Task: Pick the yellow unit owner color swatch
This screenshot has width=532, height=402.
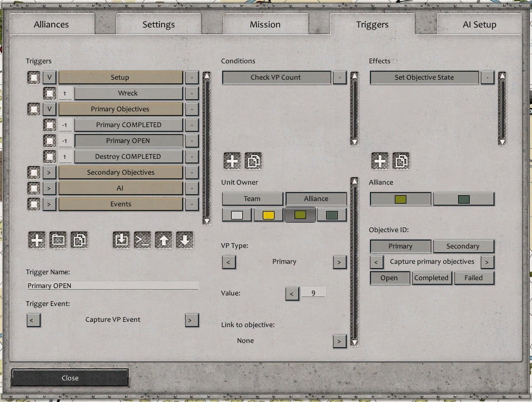Action: tap(268, 214)
